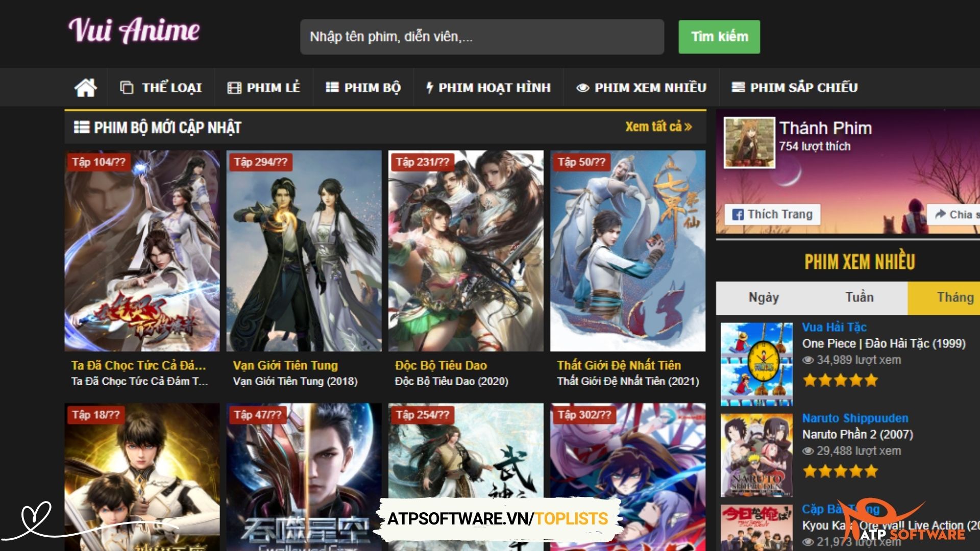Screen dimensions: 980x551
Task: Click the lightning icon next to Phim Hoạt Hình
Action: 429,87
